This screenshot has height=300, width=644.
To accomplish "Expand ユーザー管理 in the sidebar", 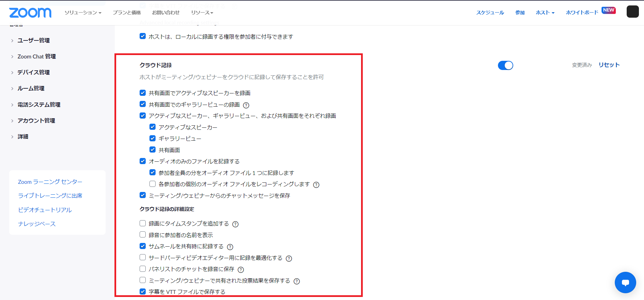I will (33, 40).
